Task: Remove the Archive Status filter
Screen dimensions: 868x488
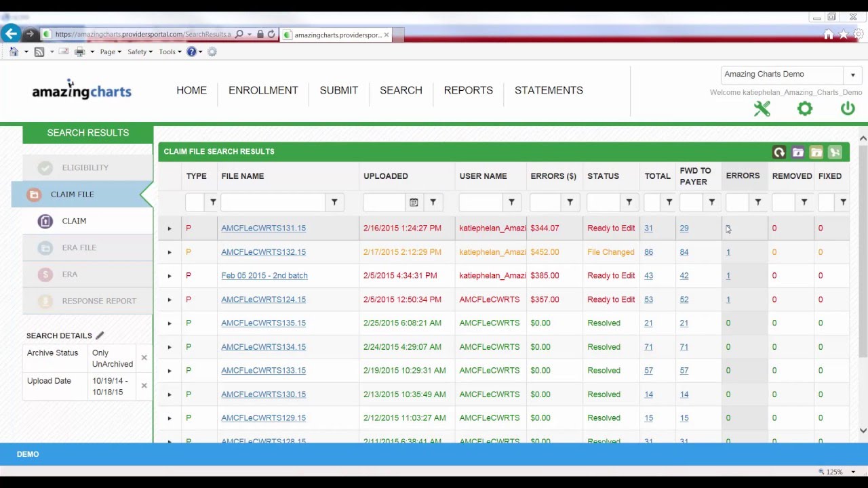Action: (144, 358)
